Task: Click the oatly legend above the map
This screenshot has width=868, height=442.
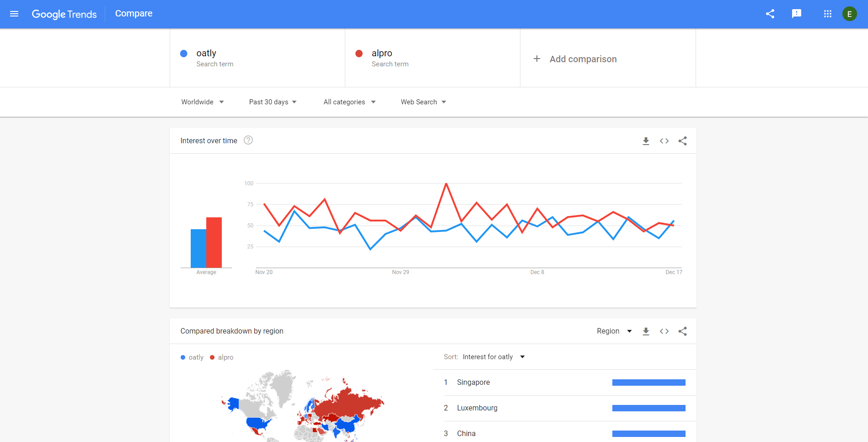Action: [x=192, y=357]
